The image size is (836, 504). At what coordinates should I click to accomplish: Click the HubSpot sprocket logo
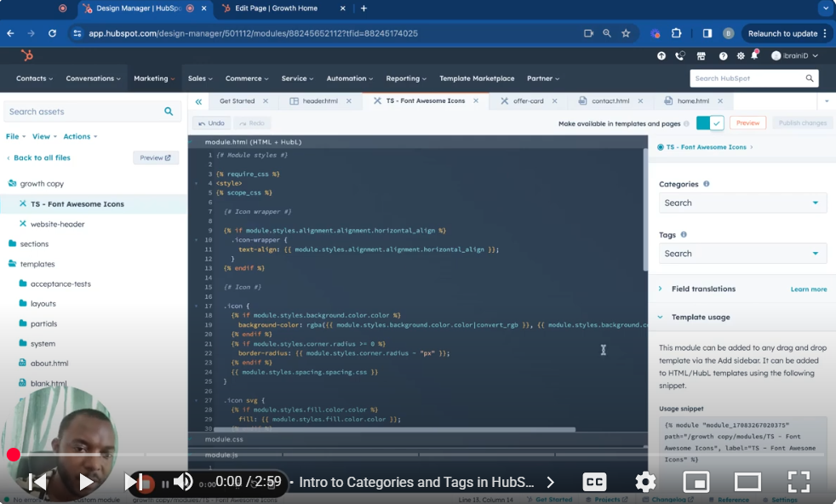coord(26,55)
